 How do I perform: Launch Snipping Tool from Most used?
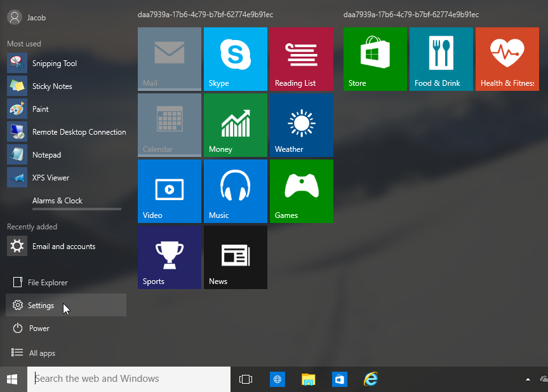coord(67,64)
